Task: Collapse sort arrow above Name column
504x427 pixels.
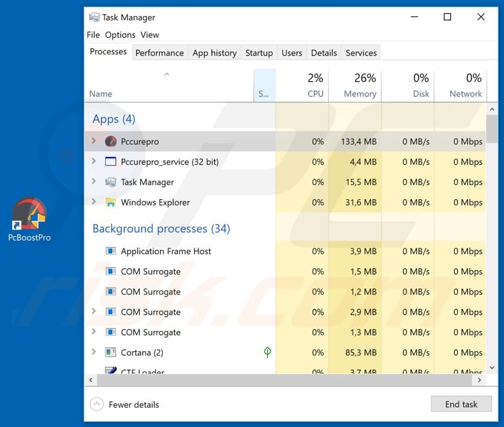Action: (167, 74)
